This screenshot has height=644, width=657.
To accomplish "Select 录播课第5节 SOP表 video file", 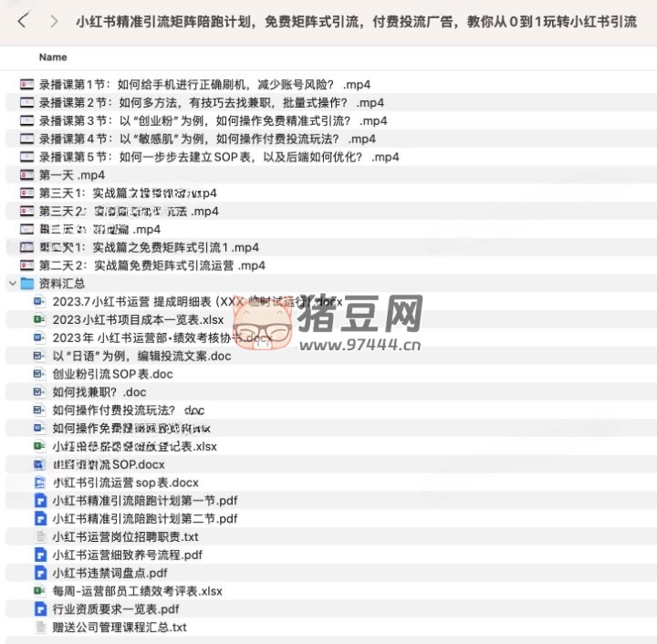I will point(219,157).
